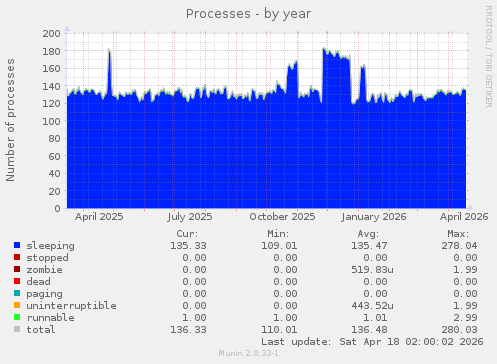
Task: Click the runnable max value 2.99
Action: 465,318
